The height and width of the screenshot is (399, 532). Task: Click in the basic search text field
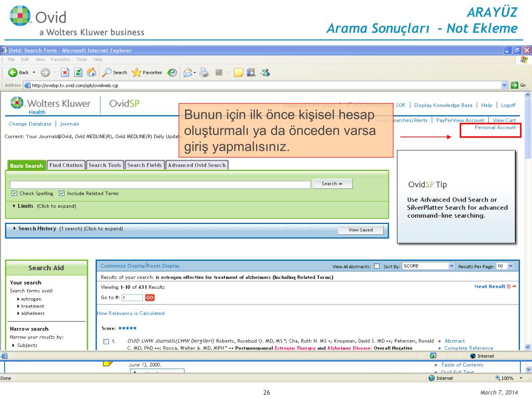(x=160, y=184)
